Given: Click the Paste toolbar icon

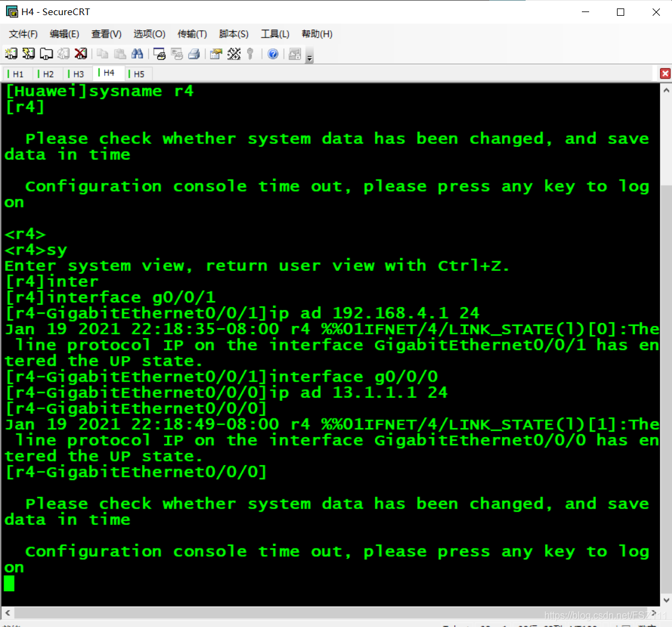Looking at the screenshot, I should pyautogui.click(x=120, y=54).
